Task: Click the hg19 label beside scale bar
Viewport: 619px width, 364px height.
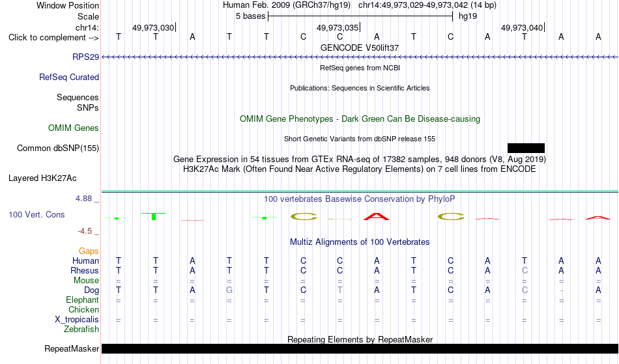Action: click(467, 16)
